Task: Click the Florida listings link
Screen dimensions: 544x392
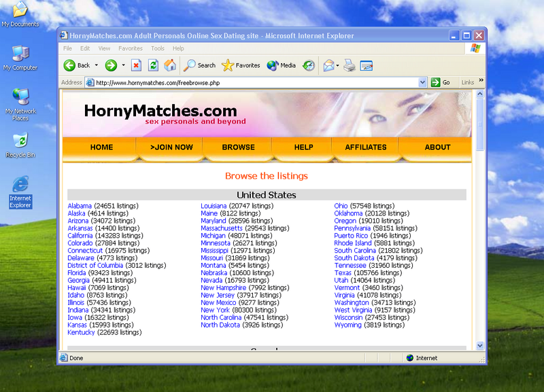Action: coord(77,273)
